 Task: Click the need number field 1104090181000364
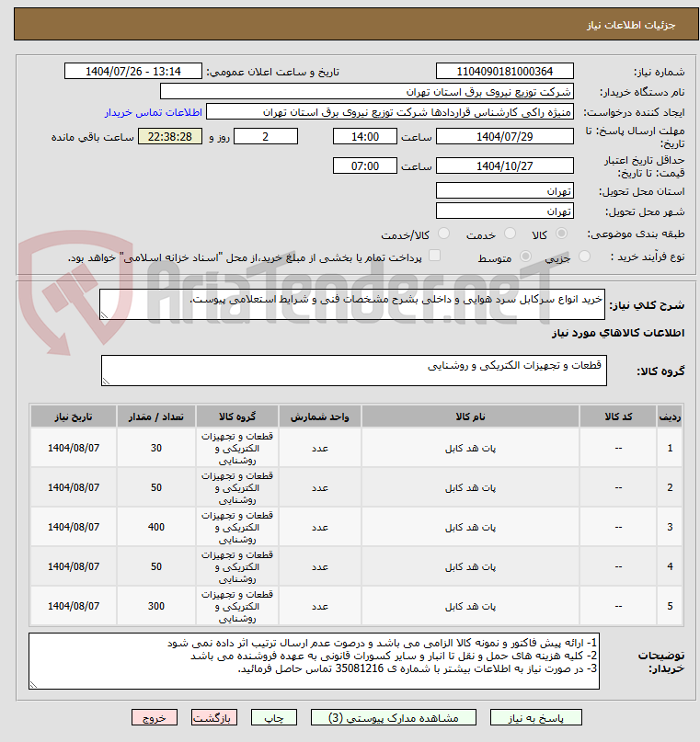click(x=504, y=72)
